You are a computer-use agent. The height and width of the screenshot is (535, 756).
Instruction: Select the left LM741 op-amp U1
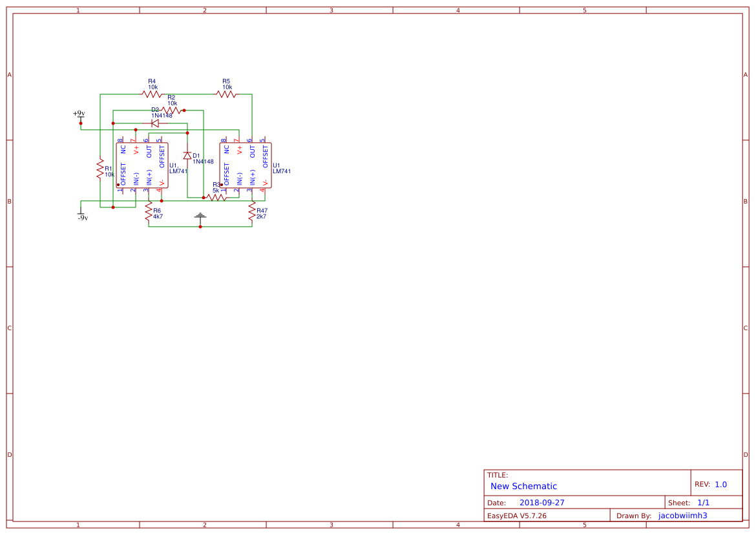click(x=143, y=165)
